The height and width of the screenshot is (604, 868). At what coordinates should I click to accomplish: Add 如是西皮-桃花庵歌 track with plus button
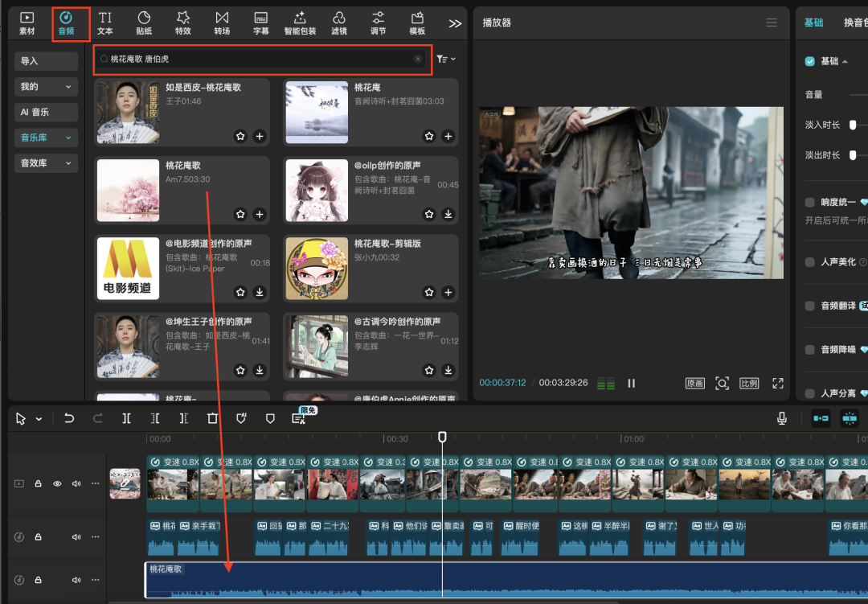(x=260, y=137)
